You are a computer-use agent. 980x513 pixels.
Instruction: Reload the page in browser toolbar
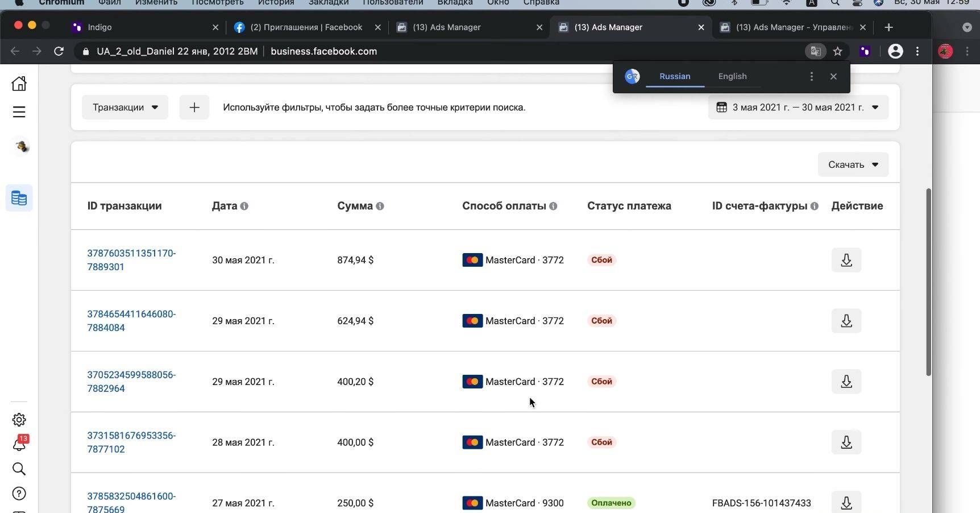(x=59, y=51)
